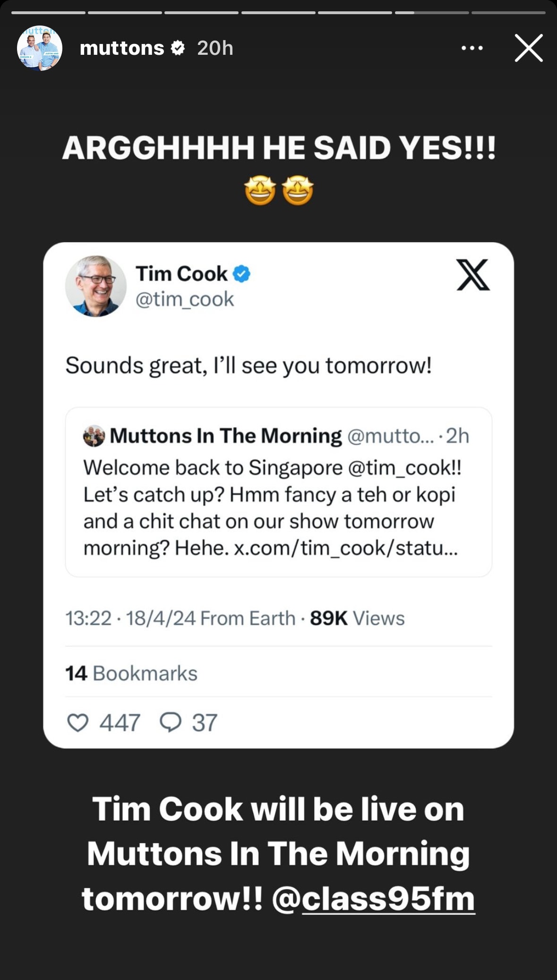Skip to the last story progress segment
Image resolution: width=557 pixels, height=980 pixels.
point(508,13)
